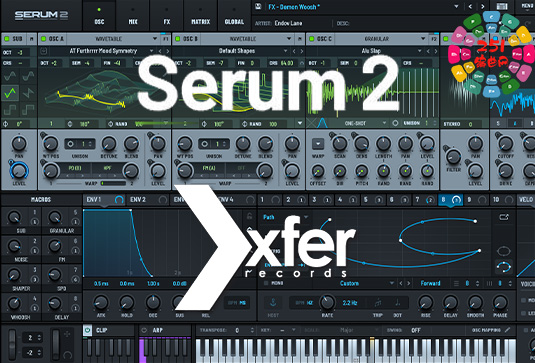Click the SUB LEVEL knob
Viewport: 535px width, 363px height.
19,171
